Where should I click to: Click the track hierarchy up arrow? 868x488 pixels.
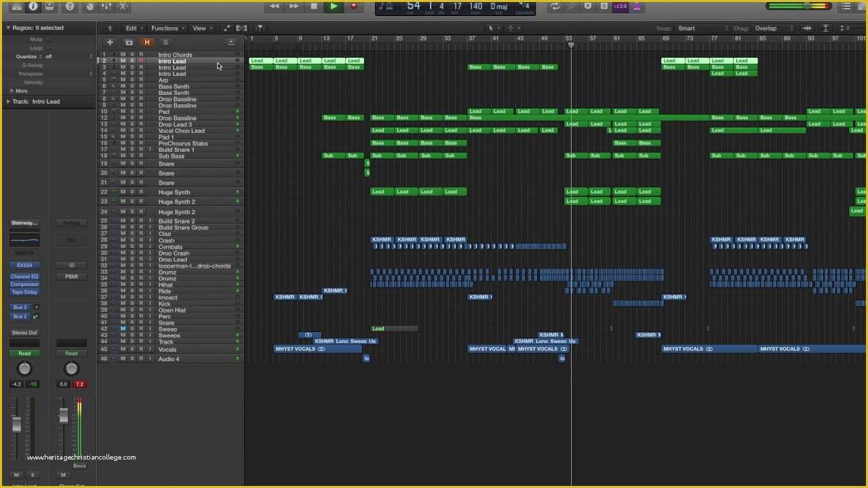[110, 28]
